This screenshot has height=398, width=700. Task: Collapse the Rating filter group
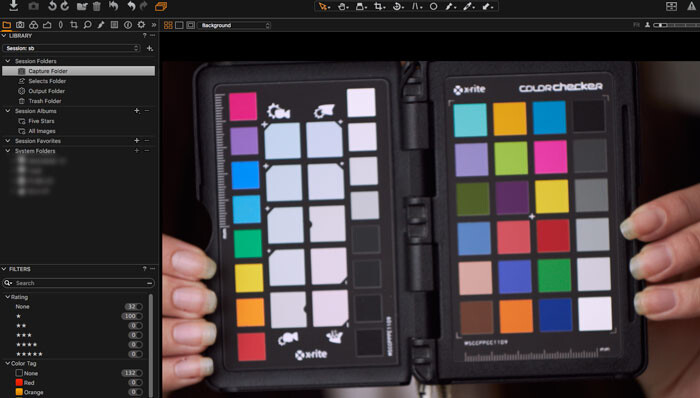click(7, 297)
